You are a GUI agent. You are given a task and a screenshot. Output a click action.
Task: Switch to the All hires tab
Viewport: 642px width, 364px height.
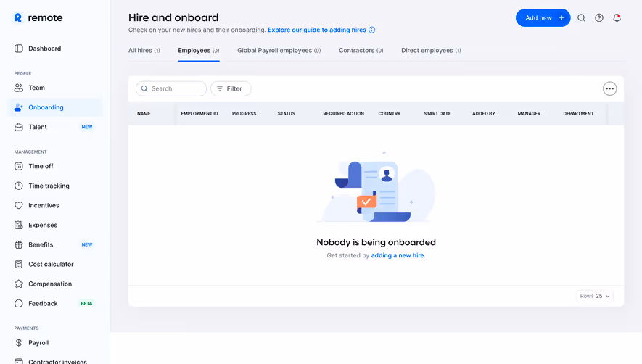[x=144, y=50]
